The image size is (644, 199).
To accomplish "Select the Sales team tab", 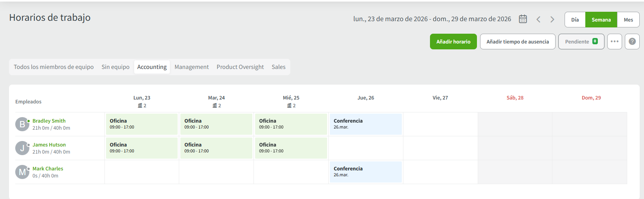I will [278, 67].
